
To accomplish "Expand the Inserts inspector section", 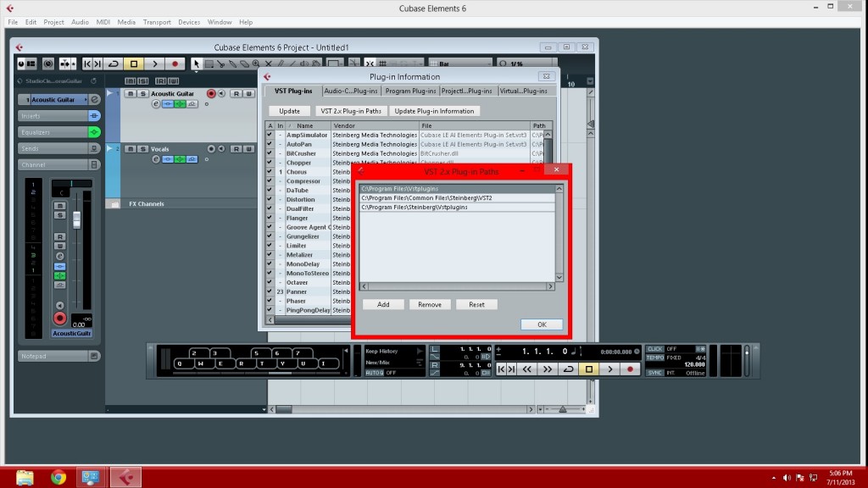I will point(53,115).
